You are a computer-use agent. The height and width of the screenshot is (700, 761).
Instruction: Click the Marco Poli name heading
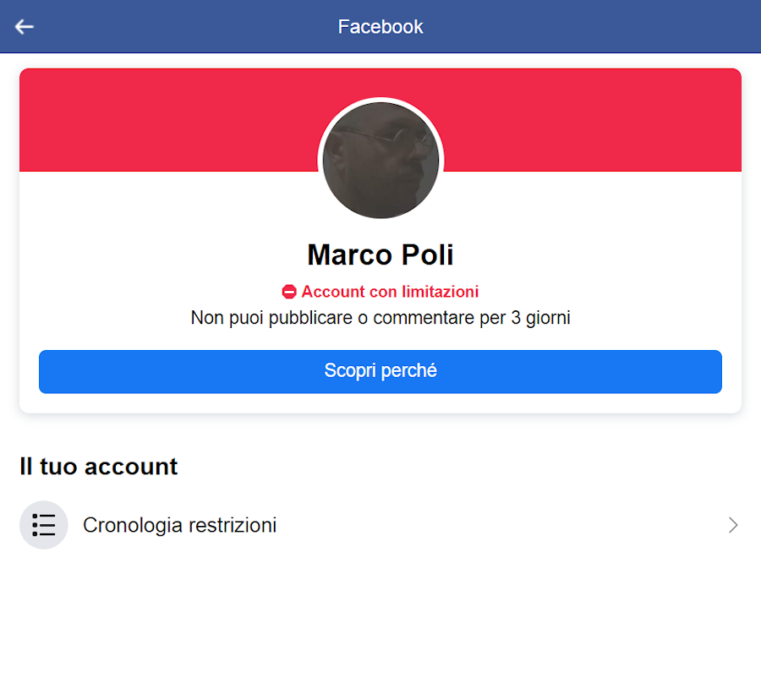point(380,254)
